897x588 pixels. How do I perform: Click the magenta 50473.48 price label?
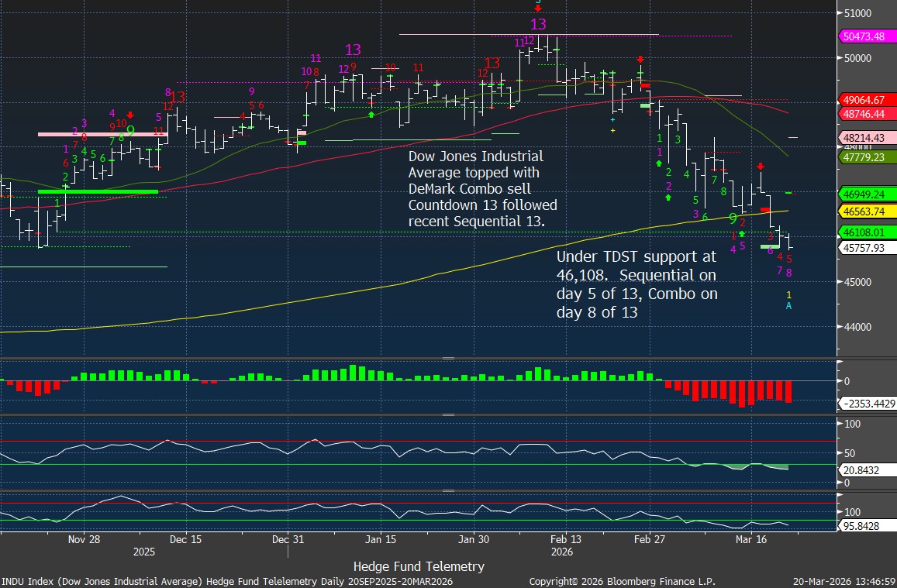[867, 36]
